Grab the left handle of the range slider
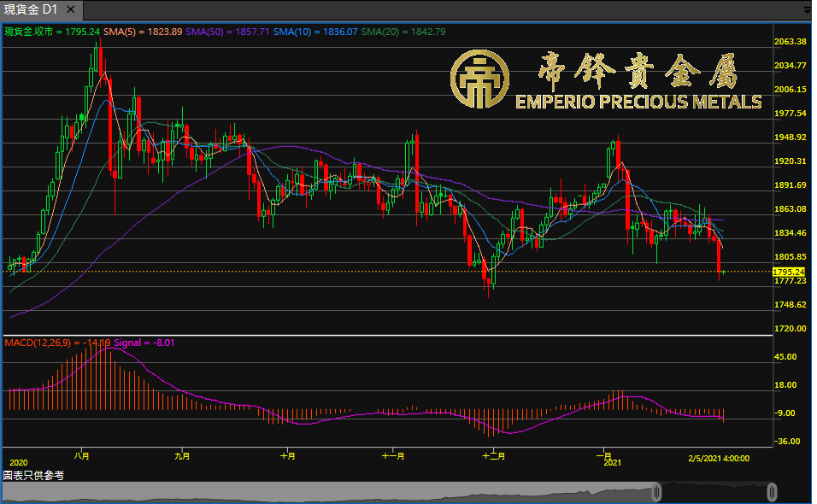The height and width of the screenshot is (504, 817). click(657, 492)
